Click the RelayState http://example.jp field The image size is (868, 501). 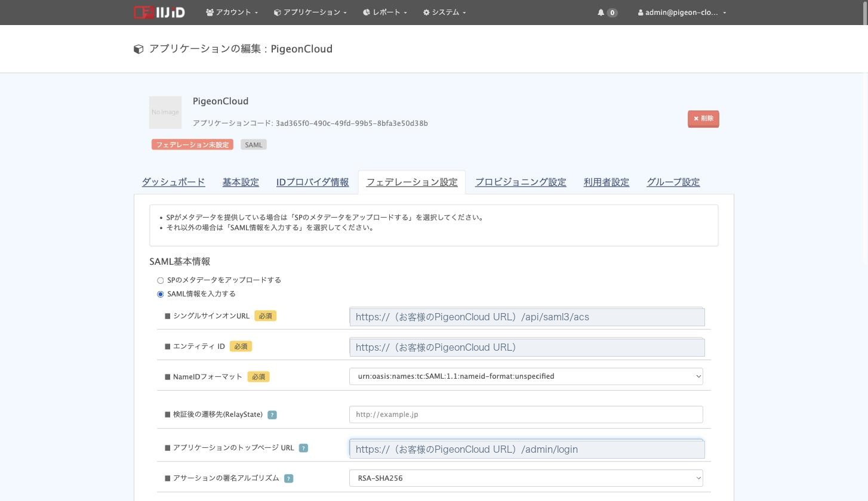pos(526,415)
